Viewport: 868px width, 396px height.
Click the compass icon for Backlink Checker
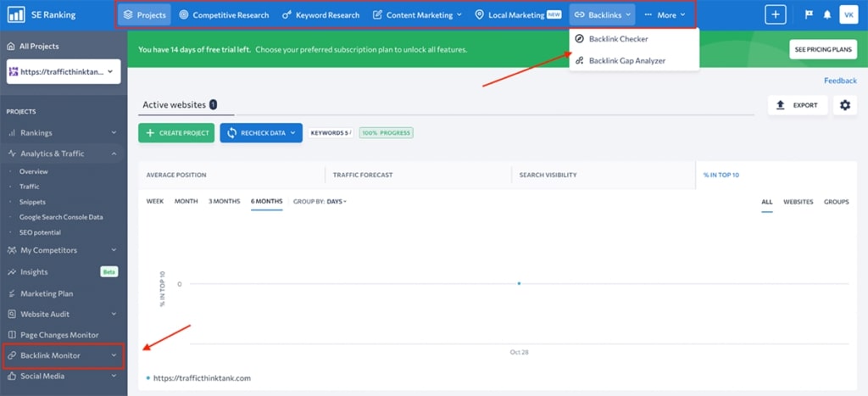pos(580,39)
